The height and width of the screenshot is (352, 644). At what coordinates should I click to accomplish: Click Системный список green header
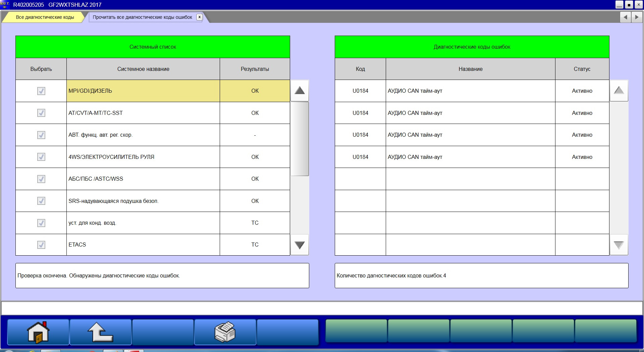[x=153, y=47]
